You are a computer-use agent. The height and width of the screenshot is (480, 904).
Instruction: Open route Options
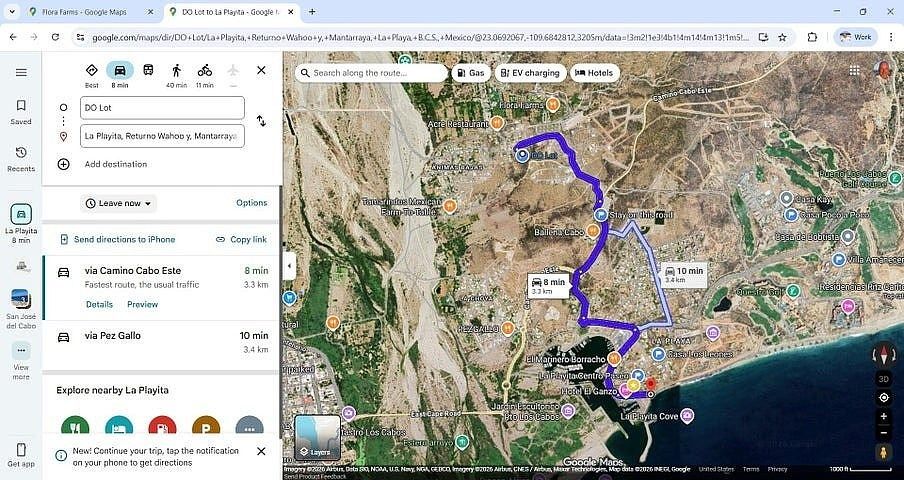[x=252, y=203]
